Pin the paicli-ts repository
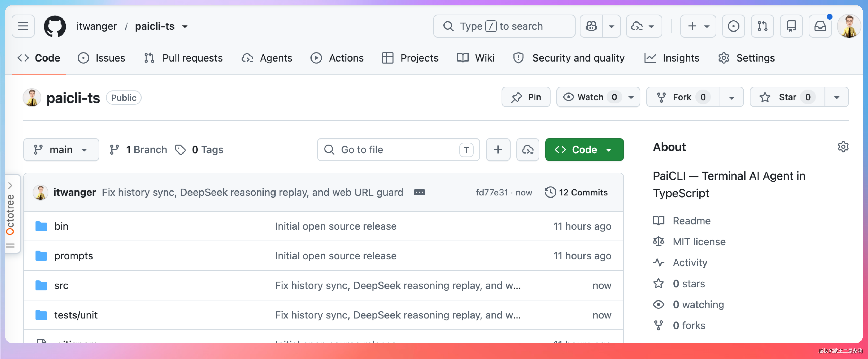Viewport: 868px width, 359px height. tap(526, 97)
